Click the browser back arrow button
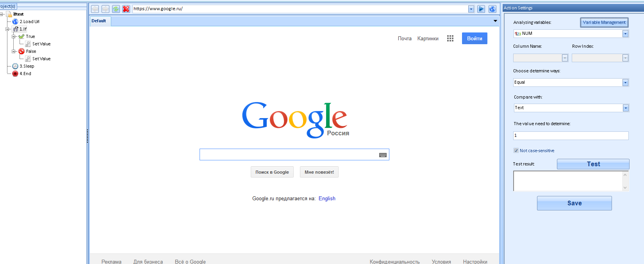 95,9
